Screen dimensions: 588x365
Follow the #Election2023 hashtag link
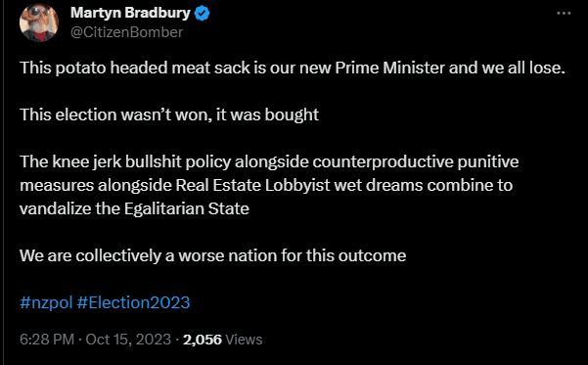point(133,302)
